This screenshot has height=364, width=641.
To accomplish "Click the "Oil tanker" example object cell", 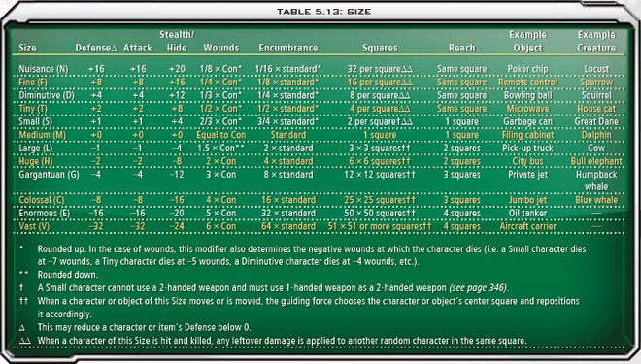I will pyautogui.click(x=527, y=214).
